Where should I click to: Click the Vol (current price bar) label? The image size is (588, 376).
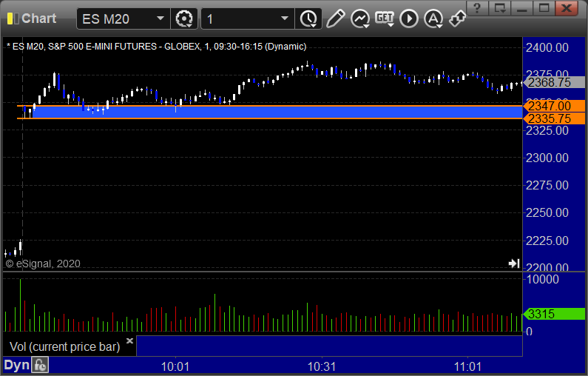pos(64,346)
